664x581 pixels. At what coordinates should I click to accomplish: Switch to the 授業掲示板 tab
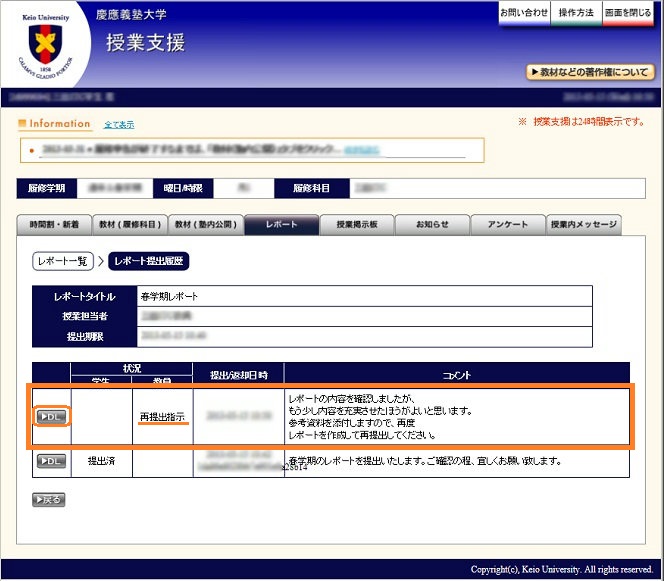357,225
